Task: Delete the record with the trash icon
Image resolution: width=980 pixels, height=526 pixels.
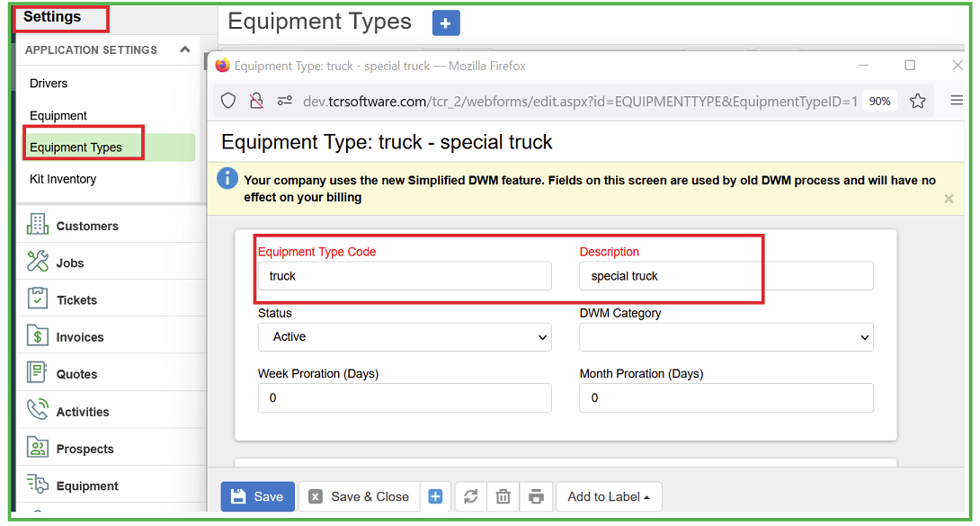Action: click(503, 496)
